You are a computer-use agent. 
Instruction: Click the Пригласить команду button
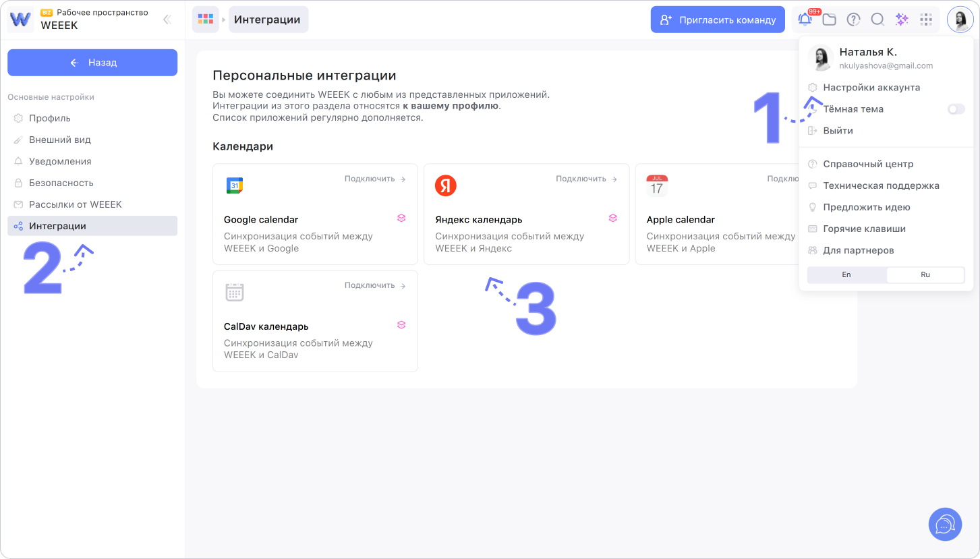[718, 20]
